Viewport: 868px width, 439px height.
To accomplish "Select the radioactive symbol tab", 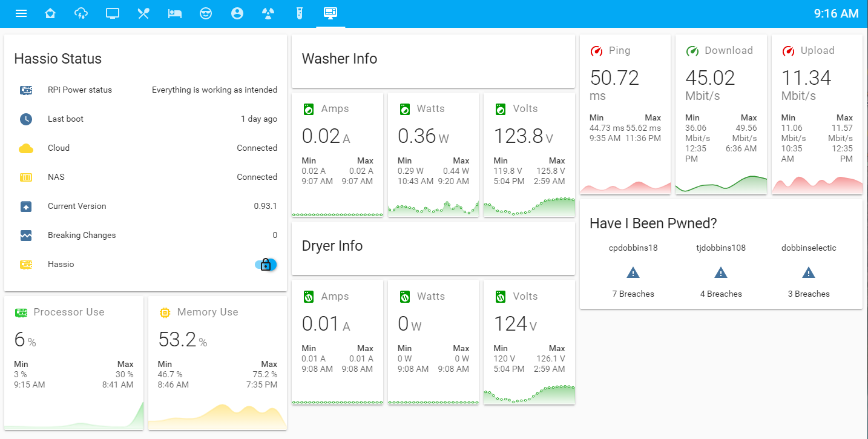I will tap(268, 13).
